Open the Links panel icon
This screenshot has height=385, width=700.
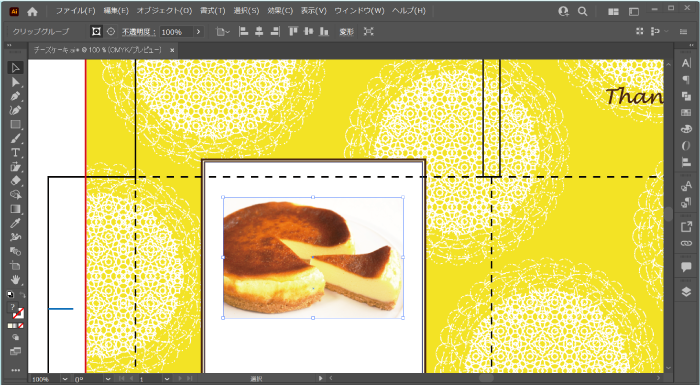(x=686, y=243)
